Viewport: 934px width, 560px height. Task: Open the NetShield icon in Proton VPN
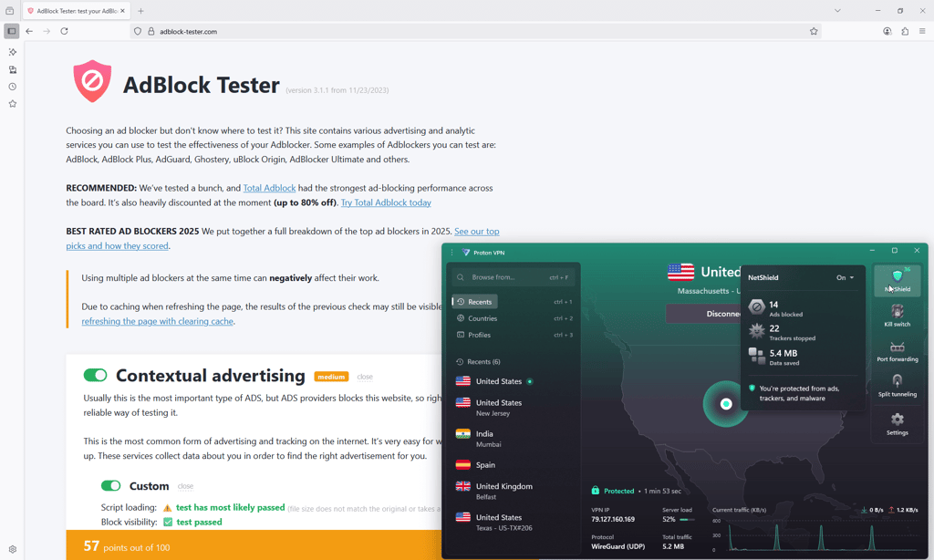tap(898, 281)
